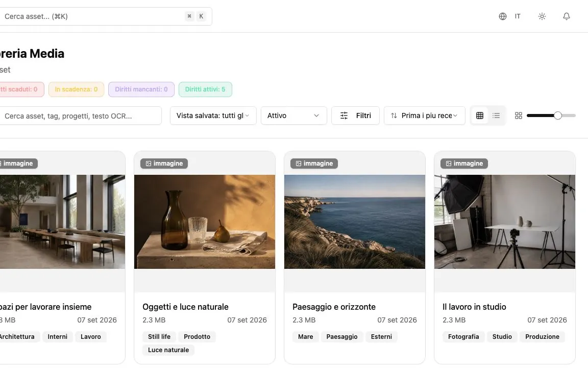Viewport: 588px width, 368px height.
Task: Click the 'Fotografia' tag
Action: (463, 336)
